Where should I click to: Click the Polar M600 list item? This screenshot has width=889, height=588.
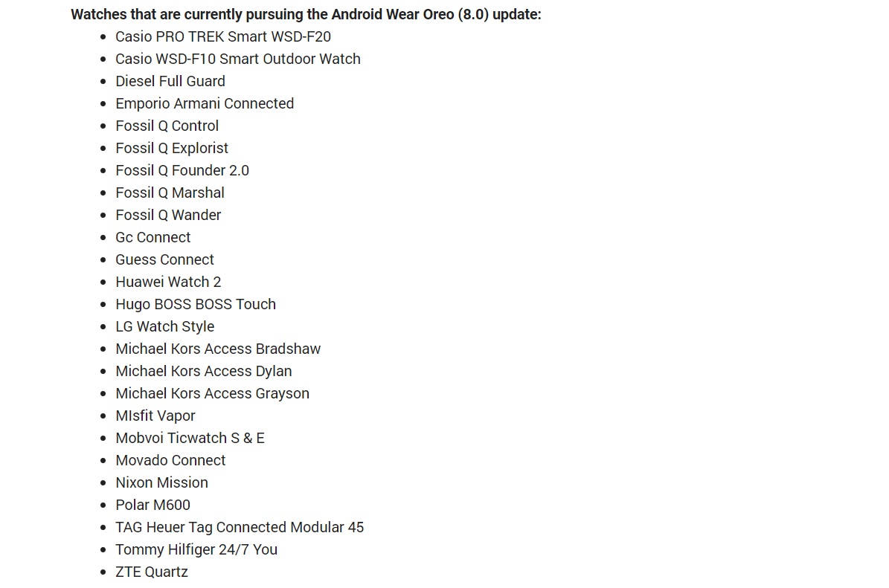[153, 505]
